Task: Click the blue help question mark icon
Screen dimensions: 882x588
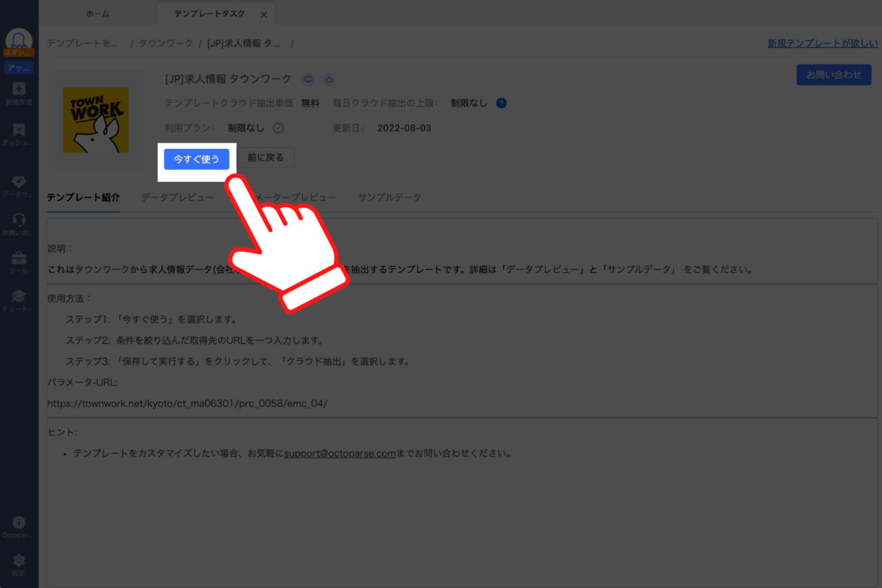Action: [501, 103]
